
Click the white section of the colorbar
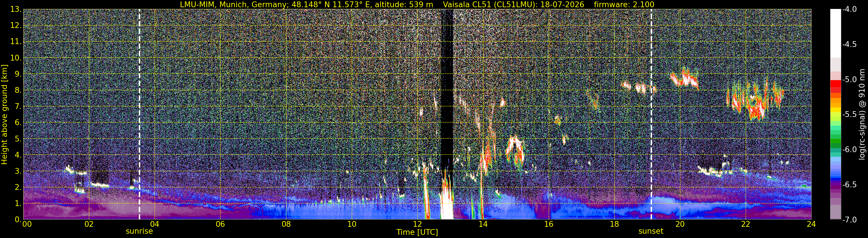coord(835,33)
